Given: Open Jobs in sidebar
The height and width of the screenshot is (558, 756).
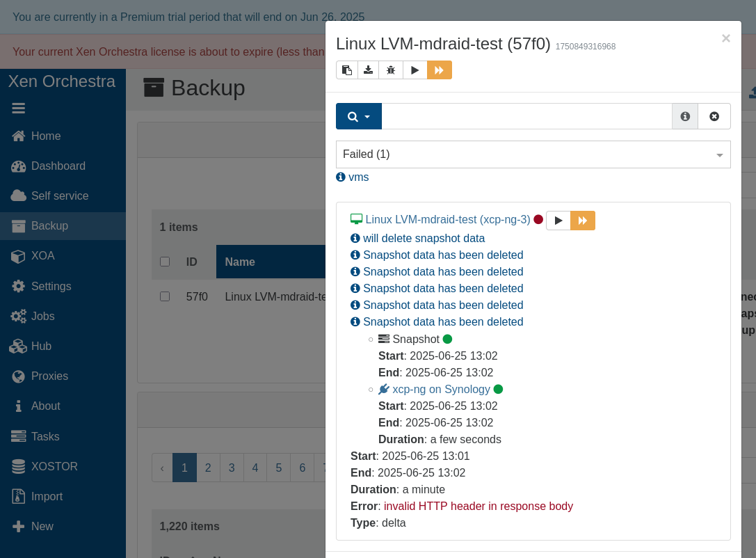Looking at the screenshot, I should pyautogui.click(x=63, y=316).
